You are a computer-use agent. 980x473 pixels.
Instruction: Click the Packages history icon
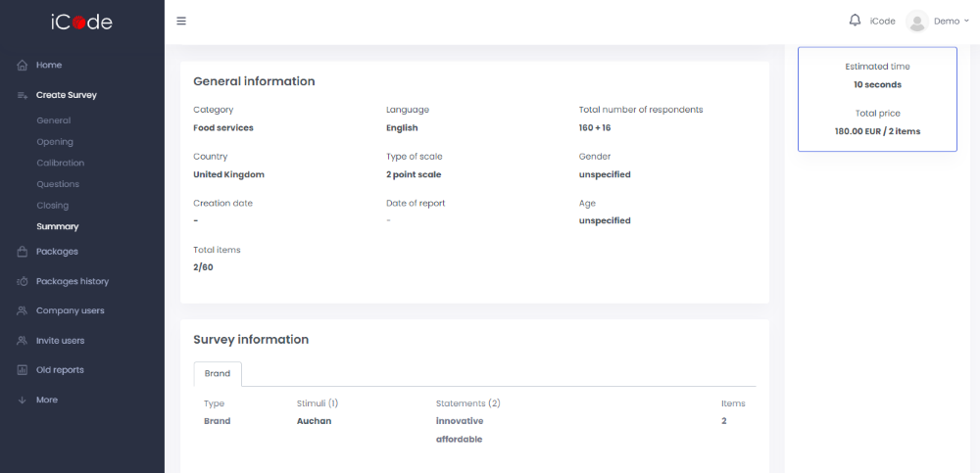(x=23, y=282)
